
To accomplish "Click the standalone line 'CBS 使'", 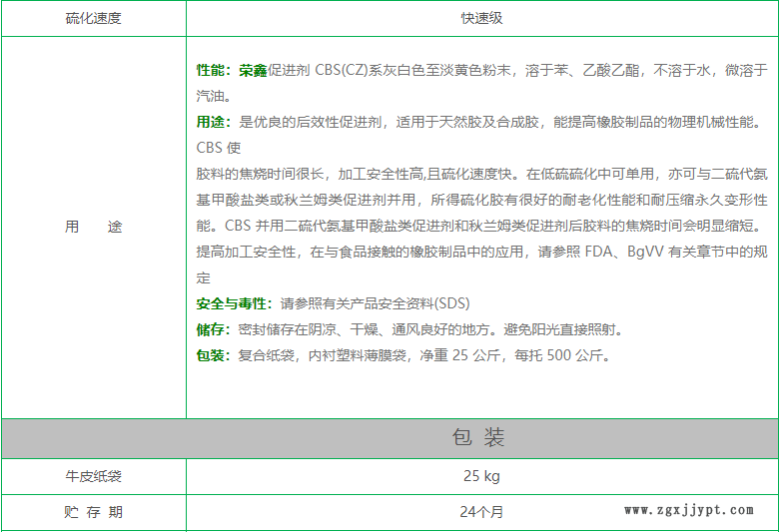I will tap(219, 149).
